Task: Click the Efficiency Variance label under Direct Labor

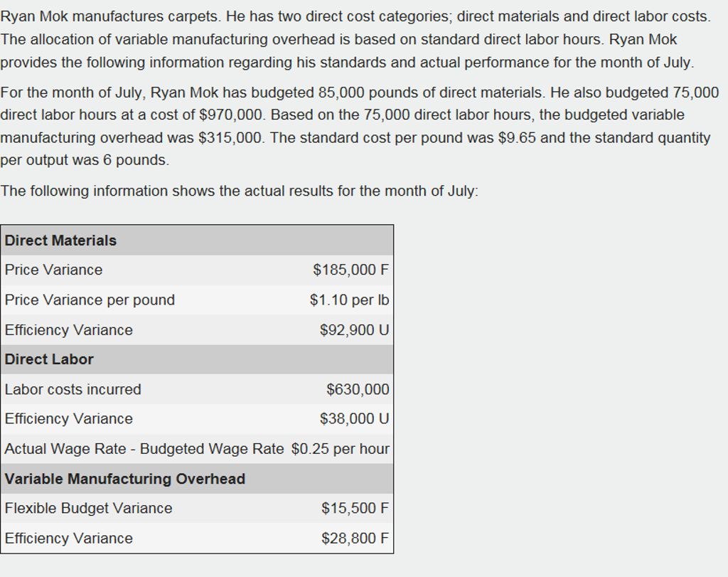Action: [x=69, y=419]
